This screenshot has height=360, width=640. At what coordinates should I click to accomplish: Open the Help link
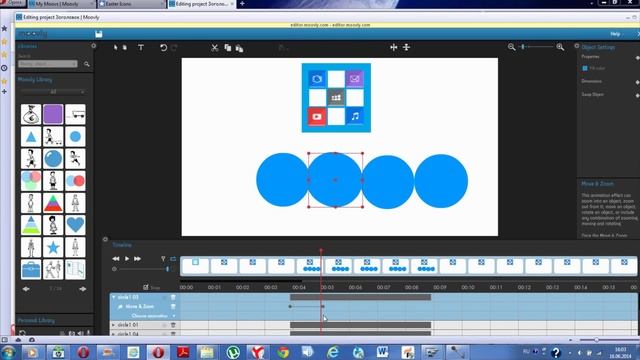coord(616,34)
